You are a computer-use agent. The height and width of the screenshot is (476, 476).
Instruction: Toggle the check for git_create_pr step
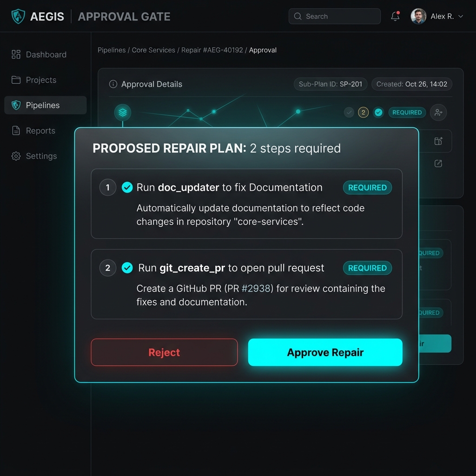click(x=127, y=268)
